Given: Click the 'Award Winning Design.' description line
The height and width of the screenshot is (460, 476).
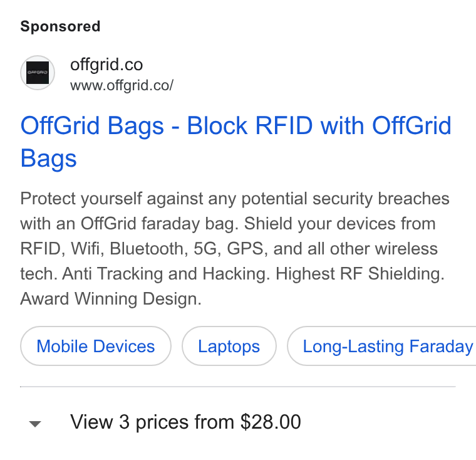Looking at the screenshot, I should tap(111, 299).
